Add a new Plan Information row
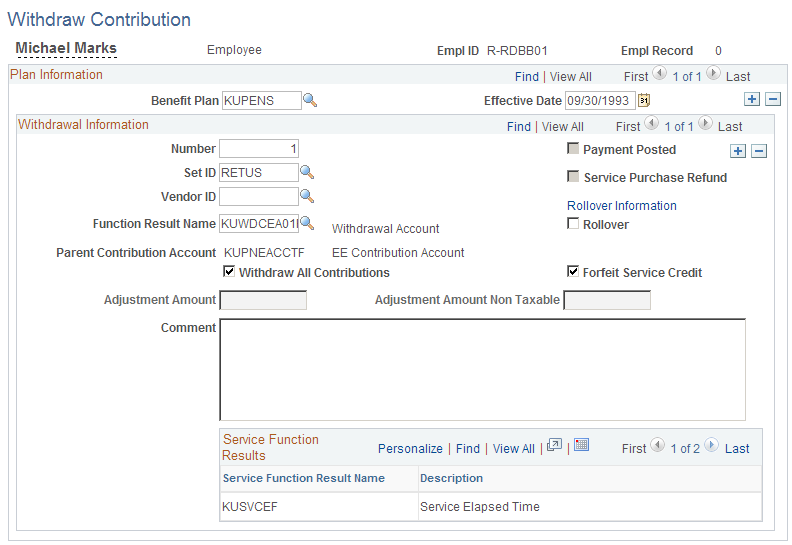Viewport: 792px width, 545px height. [x=752, y=99]
